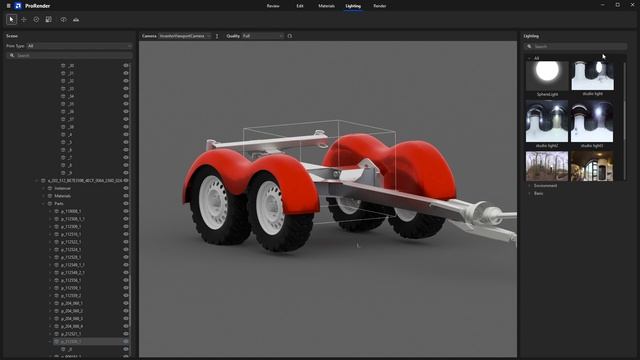Click the prim icon of _30 row

pos(63,65)
